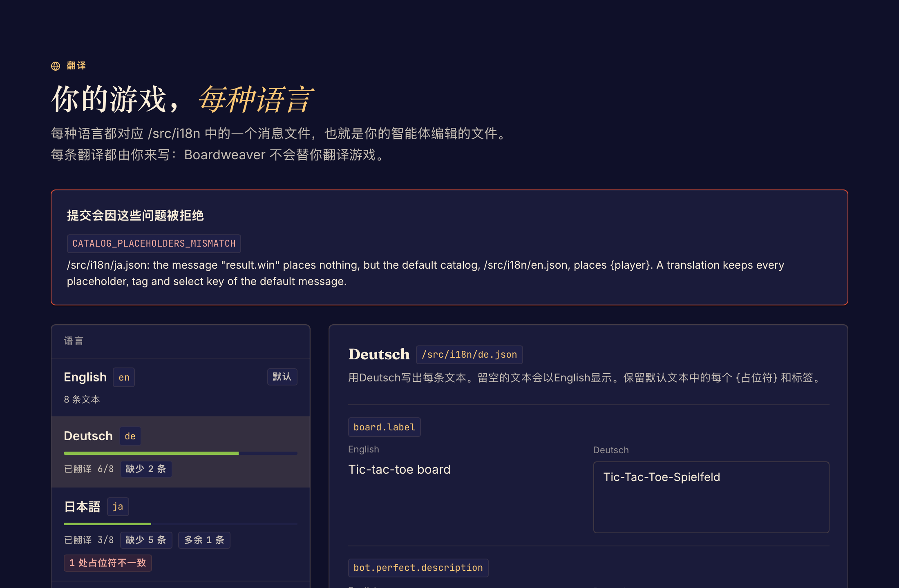Click the 缺少 5 条 badge
The image size is (899, 588).
pyautogui.click(x=146, y=540)
